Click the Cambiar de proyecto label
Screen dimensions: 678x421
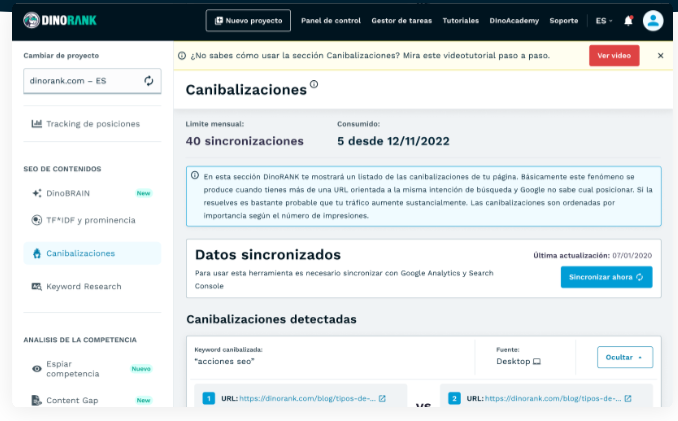(61, 55)
